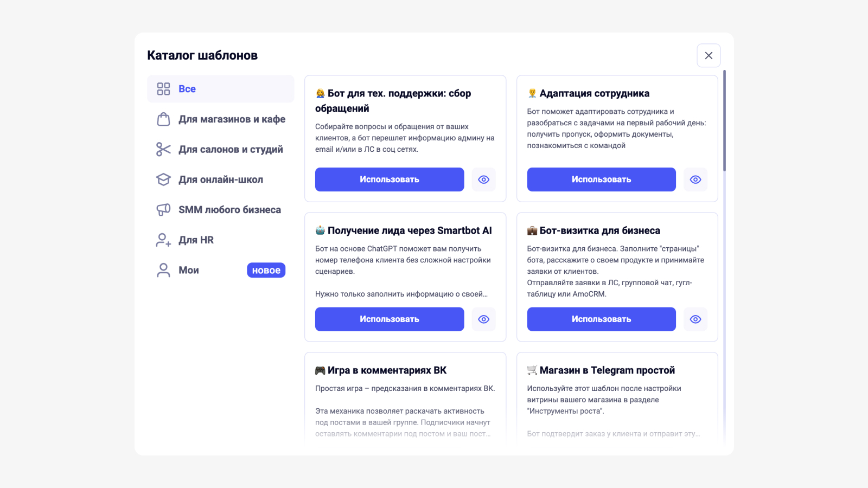The height and width of the screenshot is (488, 868).
Task: Click the vertical scrollbar of the template list
Action: [x=724, y=120]
